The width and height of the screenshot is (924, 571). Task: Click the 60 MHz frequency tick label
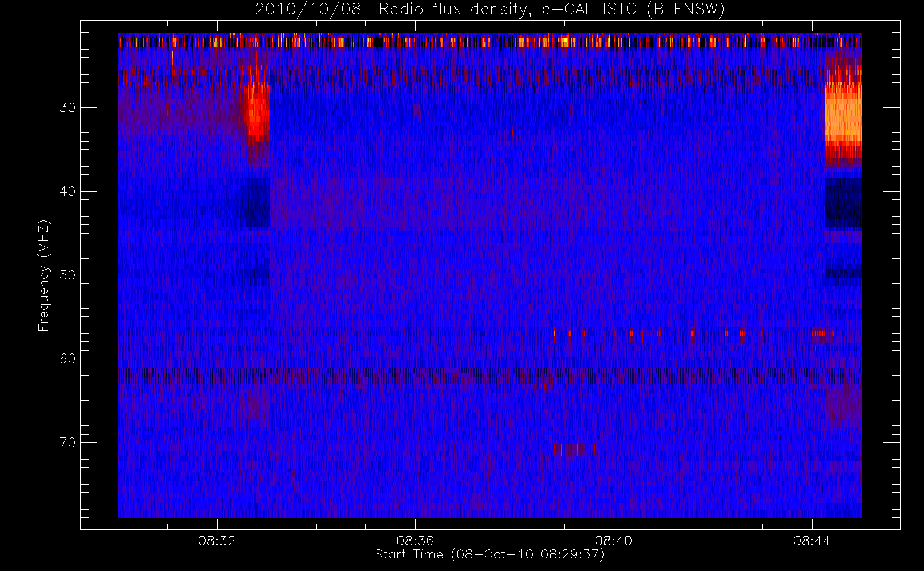click(x=67, y=359)
